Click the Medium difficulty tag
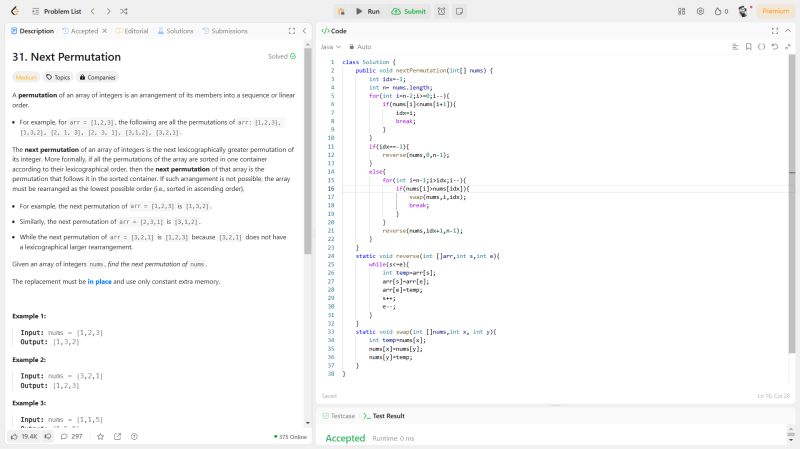This screenshot has height=449, width=800. (x=26, y=78)
